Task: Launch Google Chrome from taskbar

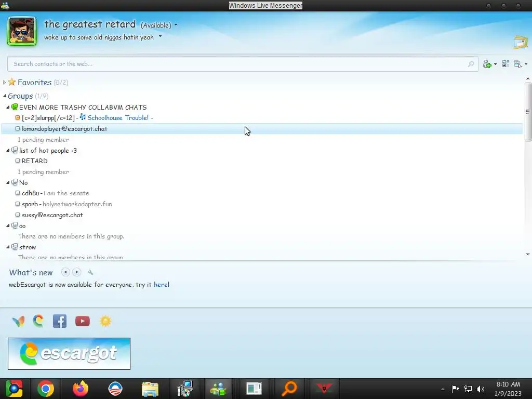Action: pos(46,389)
